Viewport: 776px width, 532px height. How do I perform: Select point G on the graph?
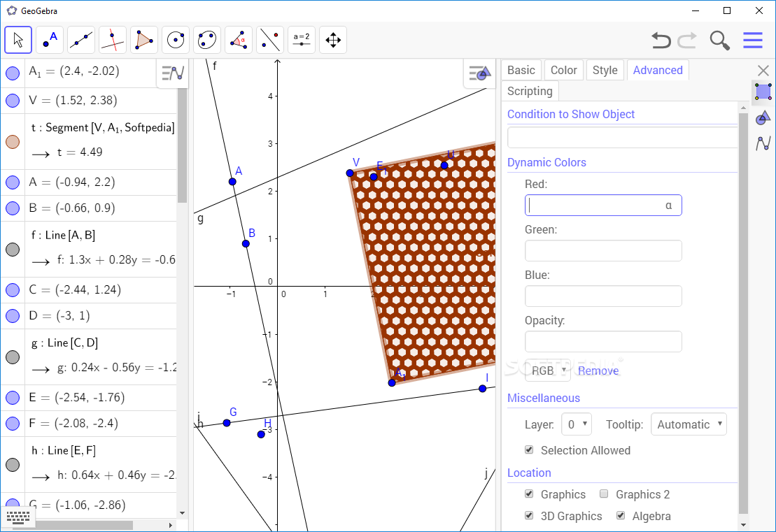tap(227, 423)
